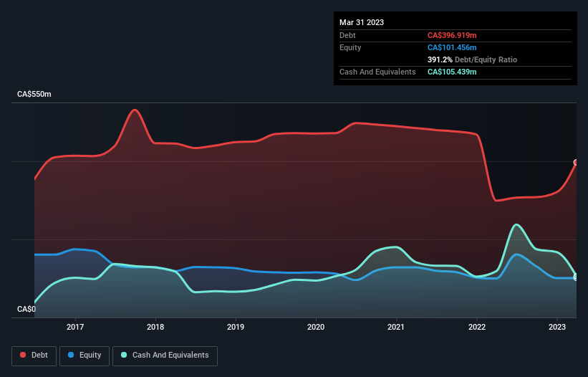Screen dimensions: 588x377
Task: Toggle the Equity series legend button
Action: pyautogui.click(x=85, y=355)
